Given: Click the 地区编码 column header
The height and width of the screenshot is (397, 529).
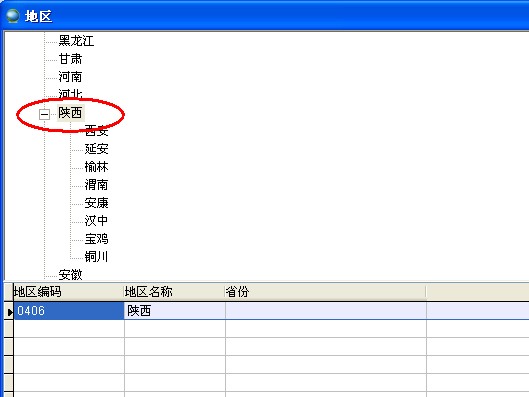Looking at the screenshot, I should point(68,292).
